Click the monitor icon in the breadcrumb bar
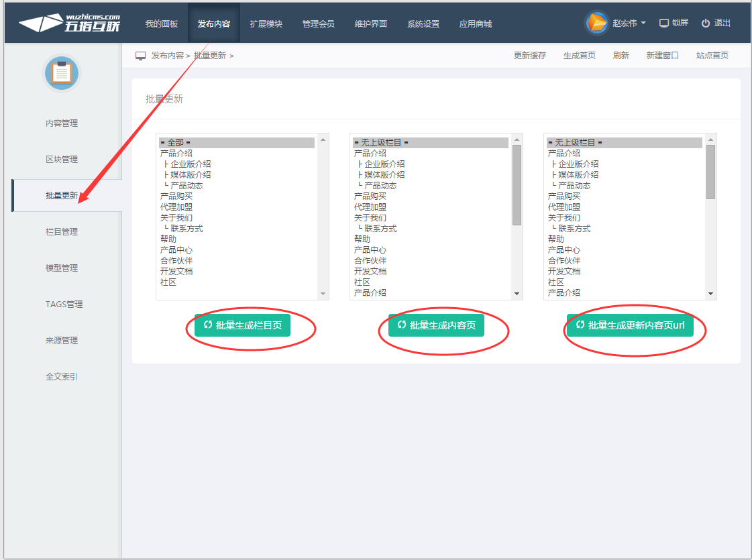This screenshot has width=752, height=560. coord(141,56)
